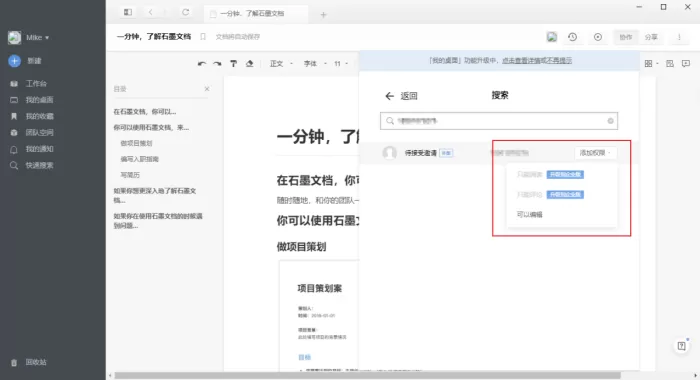This screenshot has width=700, height=380.
Task: Toggle the sidebar panel icon in the tab bar
Action: tap(128, 13)
